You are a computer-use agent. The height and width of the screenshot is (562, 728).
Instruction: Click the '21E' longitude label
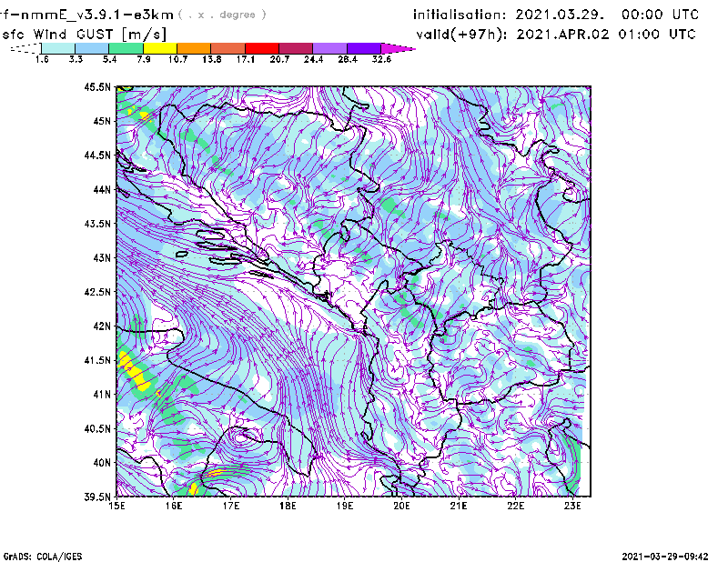tap(459, 506)
